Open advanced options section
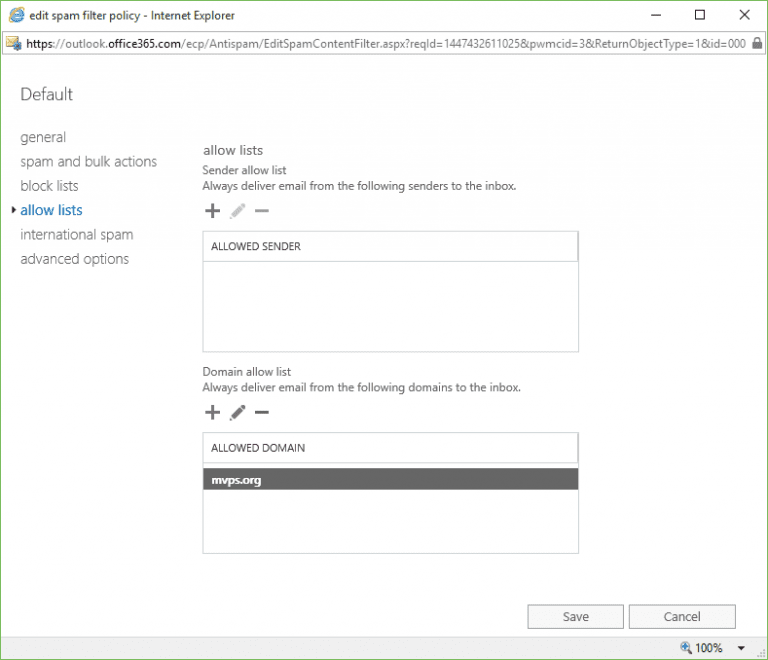Image resolution: width=768 pixels, height=660 pixels. click(74, 259)
